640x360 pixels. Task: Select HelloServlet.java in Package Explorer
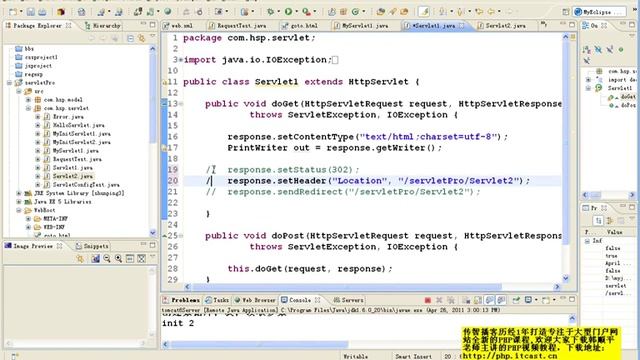coord(78,125)
